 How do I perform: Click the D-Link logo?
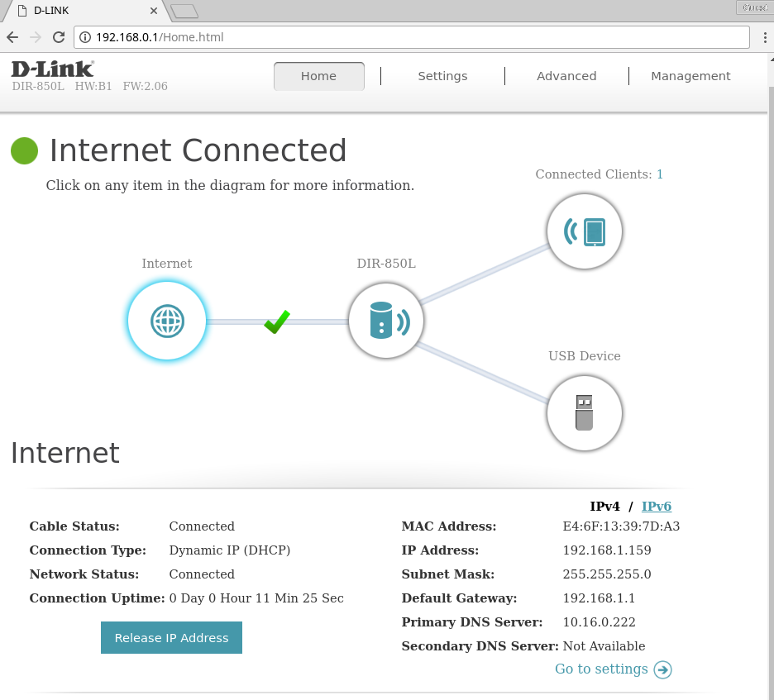point(53,69)
